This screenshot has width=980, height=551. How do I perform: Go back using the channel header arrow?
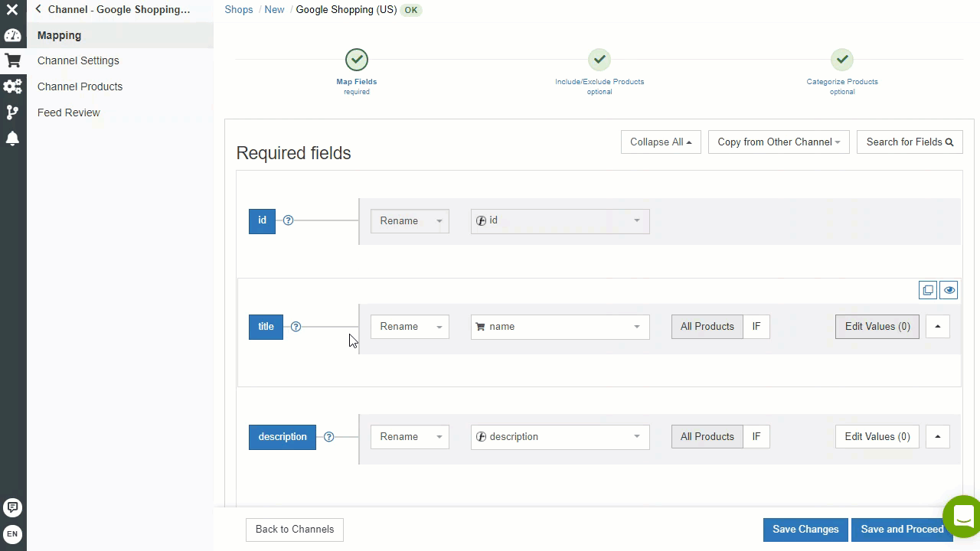coord(38,9)
